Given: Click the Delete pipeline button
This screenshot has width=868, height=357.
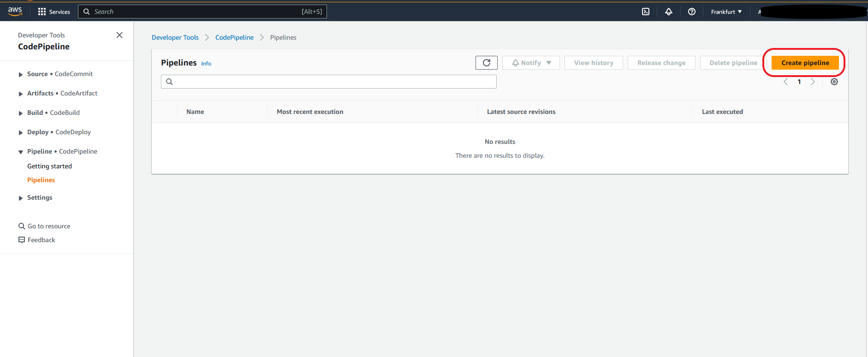Looking at the screenshot, I should point(733,63).
